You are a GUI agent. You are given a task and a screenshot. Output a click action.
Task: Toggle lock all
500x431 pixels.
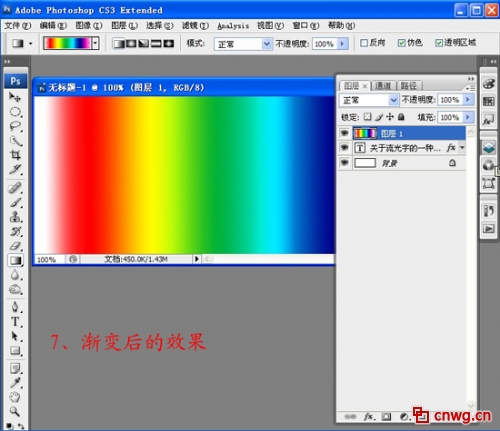(401, 117)
